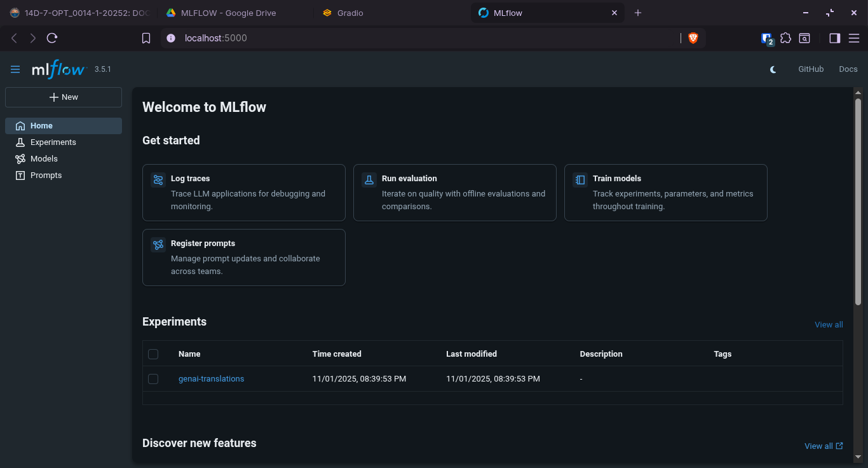The height and width of the screenshot is (468, 868).
Task: Open the browser main menu
Action: tap(854, 38)
